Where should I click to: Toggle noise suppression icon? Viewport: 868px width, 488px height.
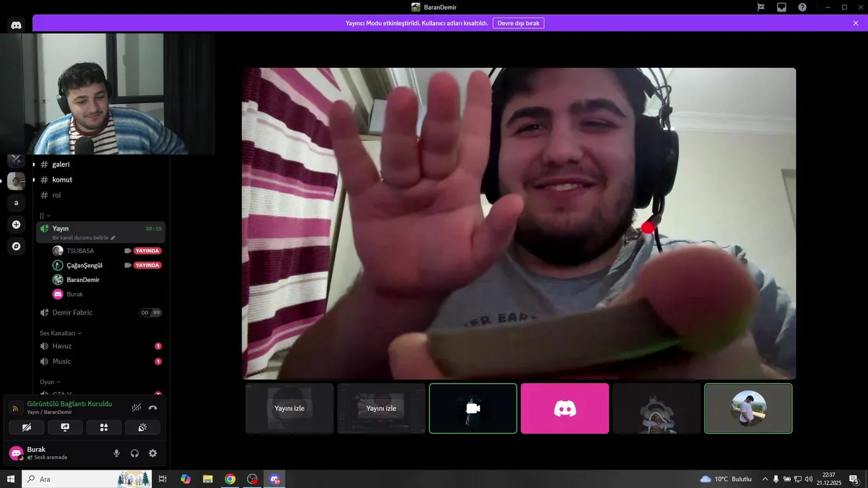(x=136, y=407)
